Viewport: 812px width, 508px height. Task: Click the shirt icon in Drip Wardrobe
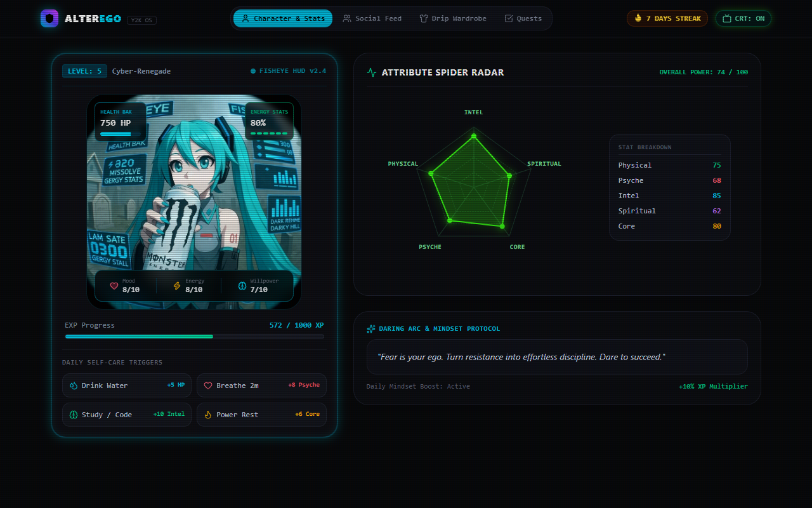[424, 18]
